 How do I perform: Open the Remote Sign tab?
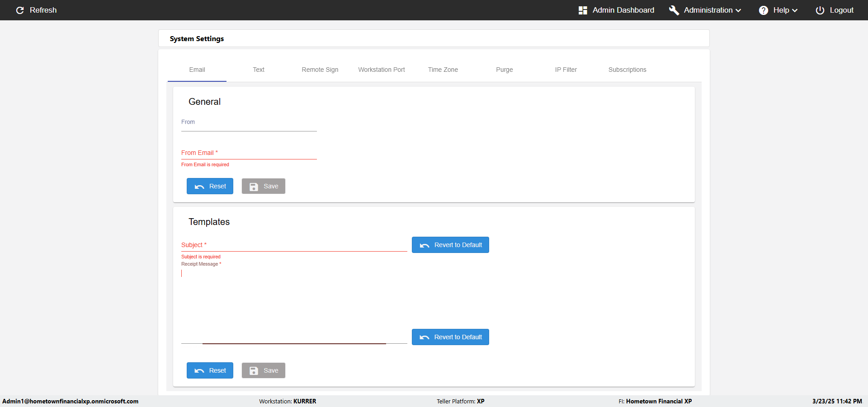(320, 70)
